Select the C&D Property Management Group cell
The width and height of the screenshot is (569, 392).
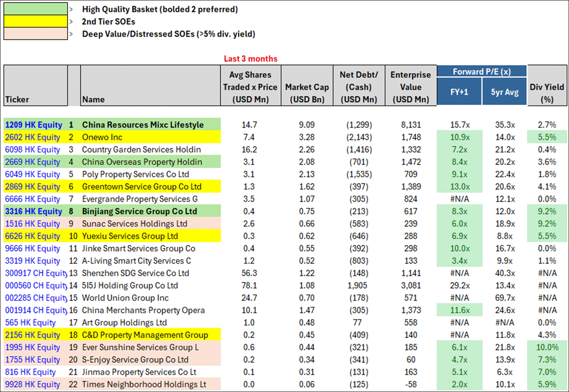click(x=150, y=335)
